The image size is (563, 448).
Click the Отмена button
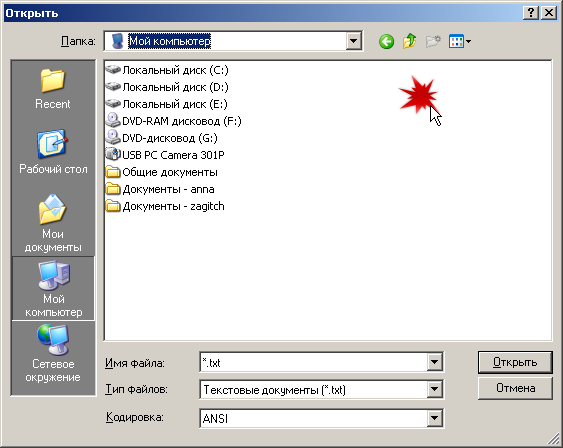515,388
